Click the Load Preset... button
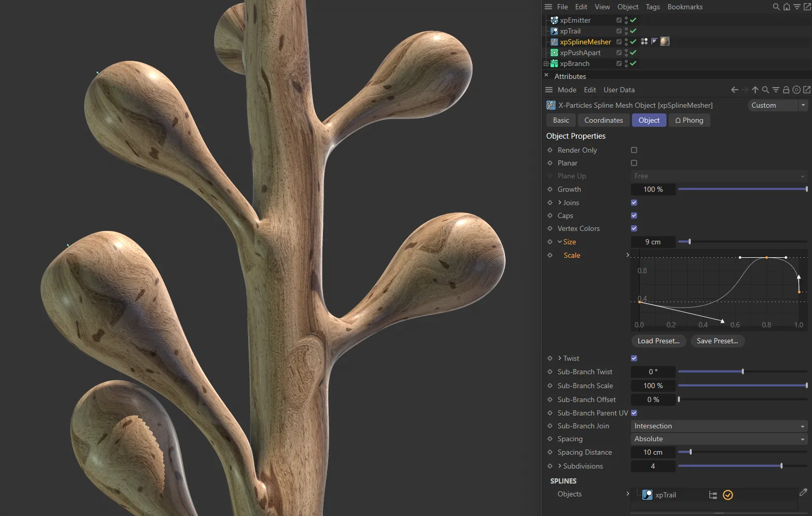The width and height of the screenshot is (812, 516). 658,341
